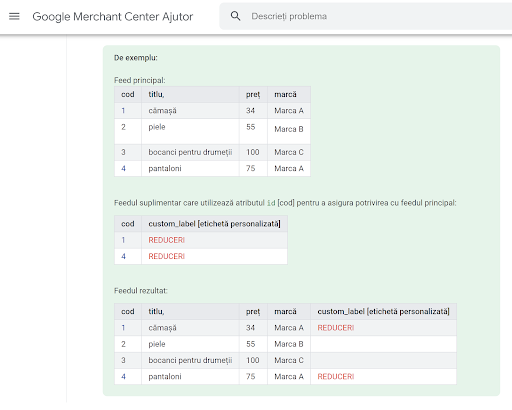Viewport: 512px width, 410px height.
Task: Click REDUCERI in cămașă row of result feed
Action: (x=336, y=328)
